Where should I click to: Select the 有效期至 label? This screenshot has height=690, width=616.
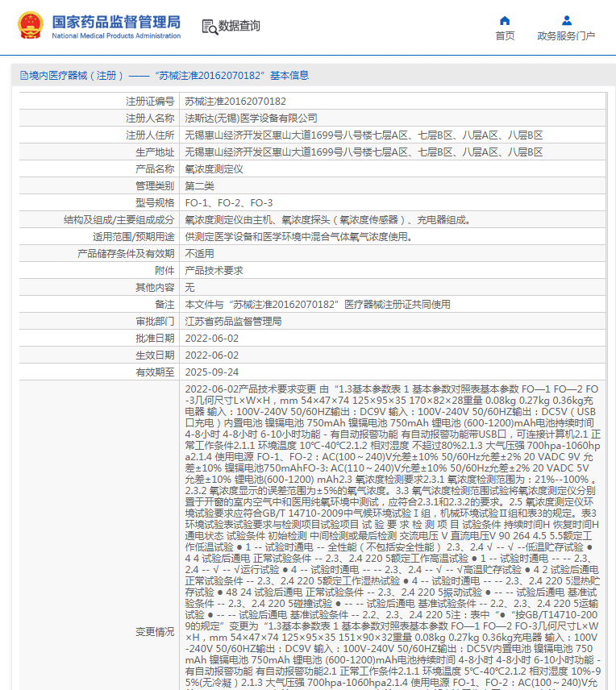[x=155, y=372]
